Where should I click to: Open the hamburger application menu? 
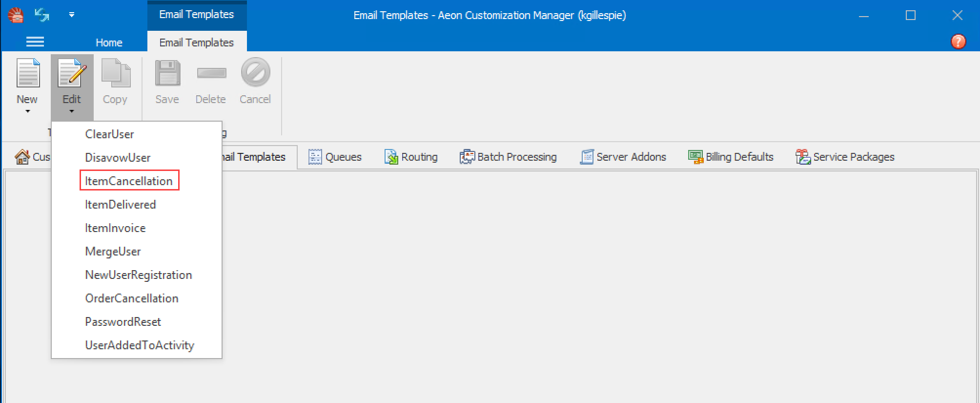[35, 42]
